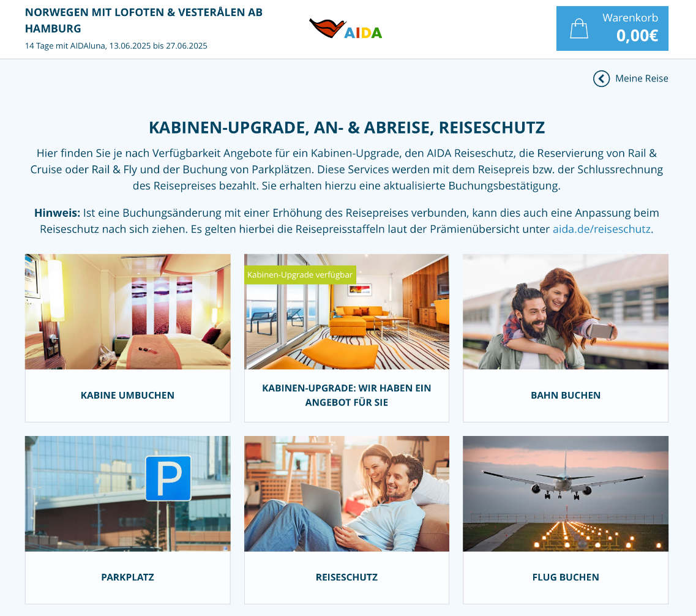The height and width of the screenshot is (616, 696).
Task: Click the shopping bag icon in Warenkorb
Action: (579, 28)
